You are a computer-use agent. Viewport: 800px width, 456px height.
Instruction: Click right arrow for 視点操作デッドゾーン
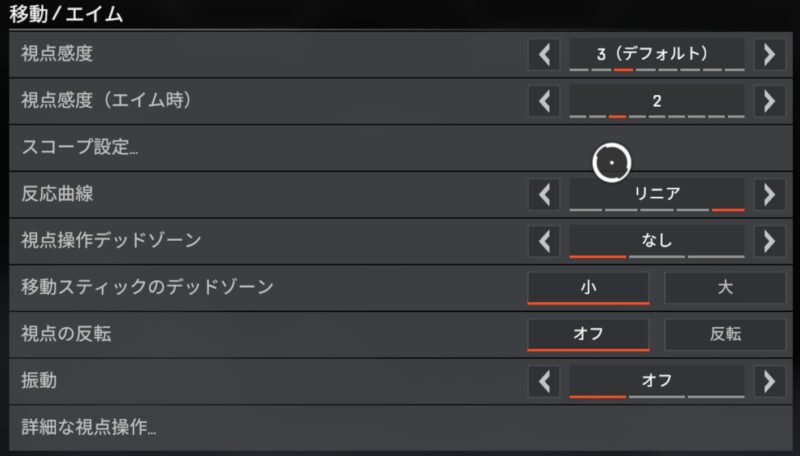[x=768, y=241]
